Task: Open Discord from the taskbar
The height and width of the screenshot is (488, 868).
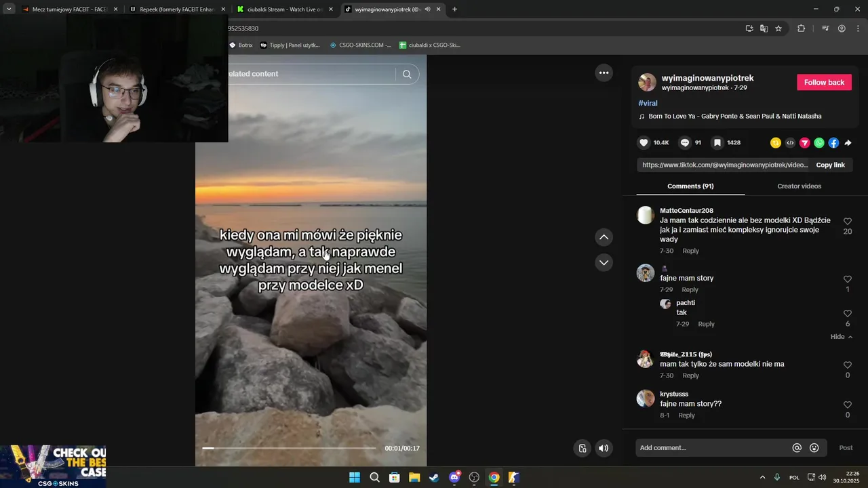Action: point(454,477)
